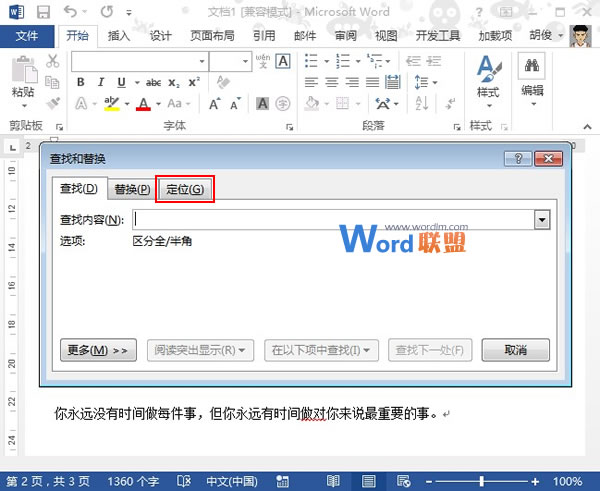Open the Font dialog launcher
600x491 pixels.
tap(290, 127)
